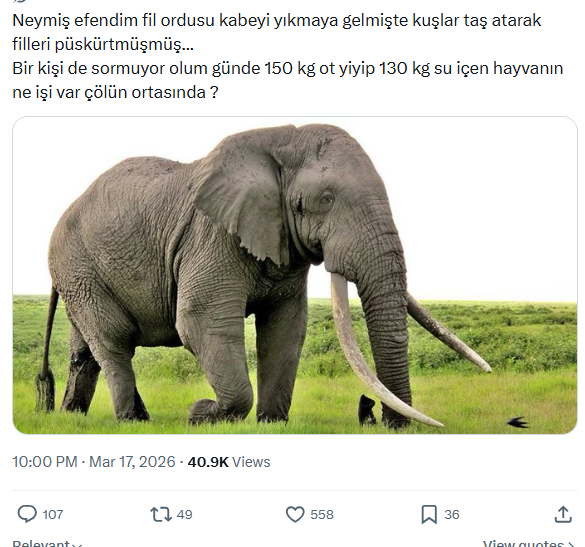Click the line ending çölün ortasında ?
The image size is (585, 547).
click(x=115, y=92)
